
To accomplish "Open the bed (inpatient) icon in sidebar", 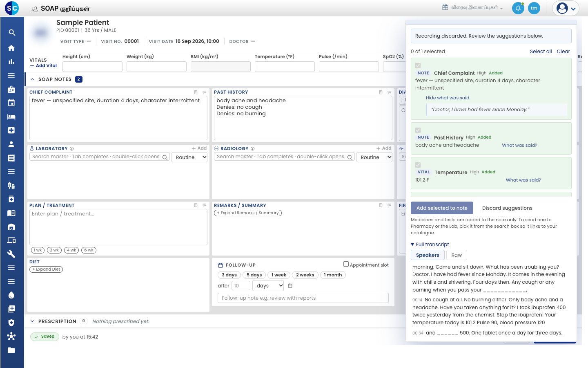I will [x=11, y=117].
